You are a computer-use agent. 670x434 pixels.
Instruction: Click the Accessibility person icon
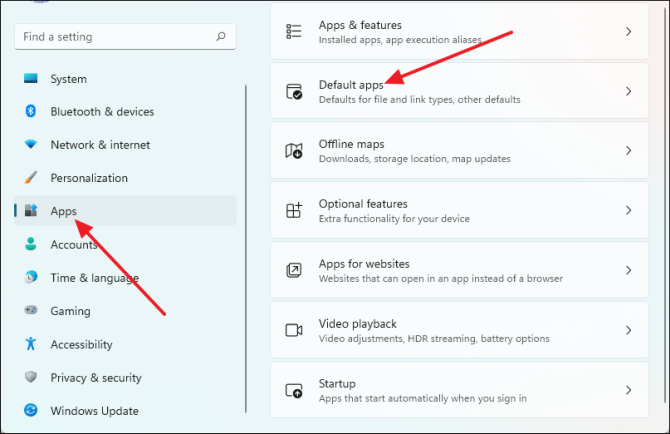(31, 344)
